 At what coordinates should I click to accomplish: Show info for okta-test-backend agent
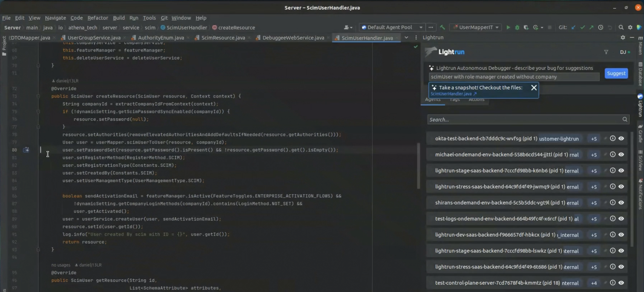pos(613,139)
